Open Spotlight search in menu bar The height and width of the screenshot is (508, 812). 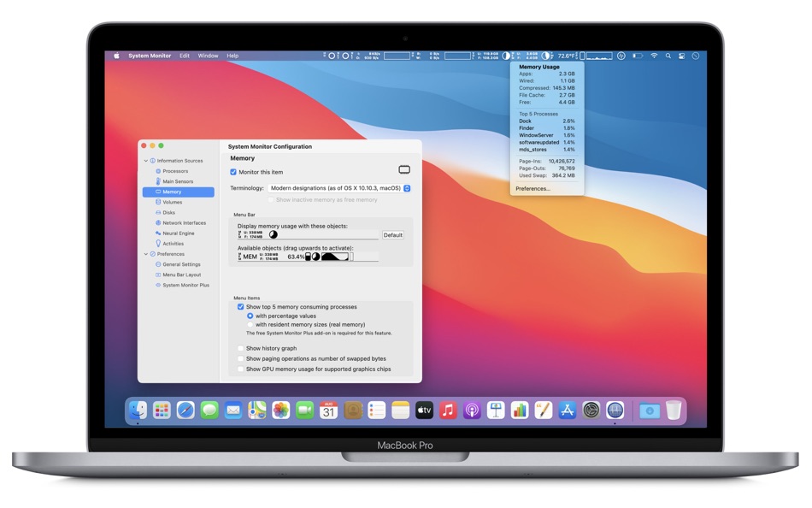[668, 56]
